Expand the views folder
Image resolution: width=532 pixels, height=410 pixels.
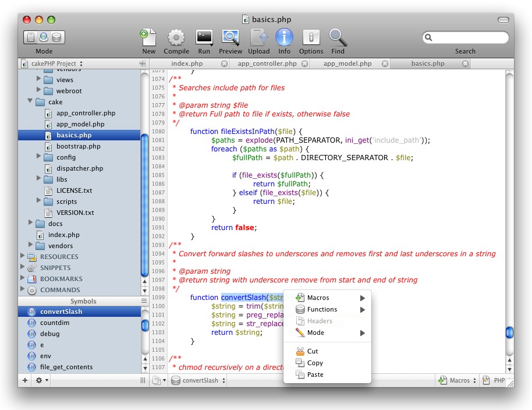tap(38, 79)
